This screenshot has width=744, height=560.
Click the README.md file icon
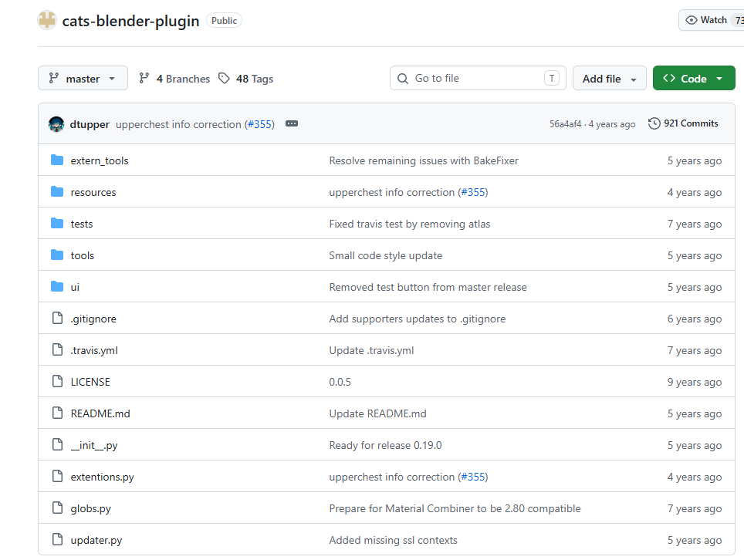[57, 413]
